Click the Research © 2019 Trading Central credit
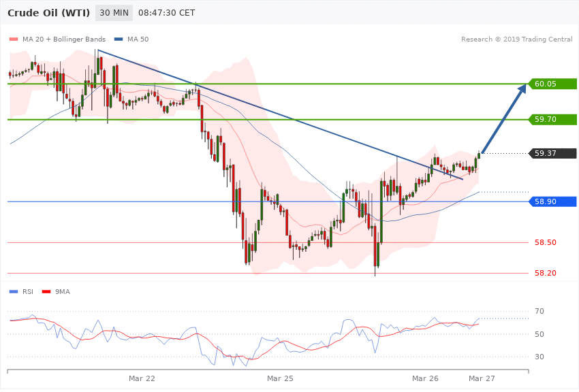 click(516, 39)
